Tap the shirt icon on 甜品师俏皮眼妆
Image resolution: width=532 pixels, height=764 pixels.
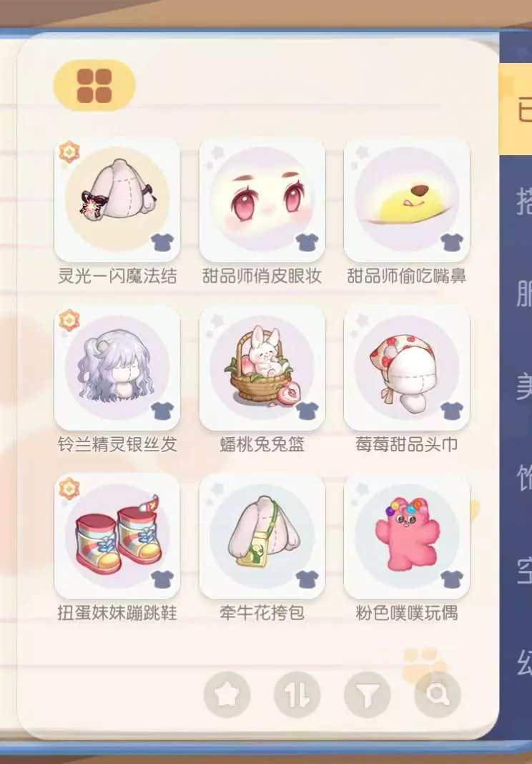pyautogui.click(x=307, y=243)
